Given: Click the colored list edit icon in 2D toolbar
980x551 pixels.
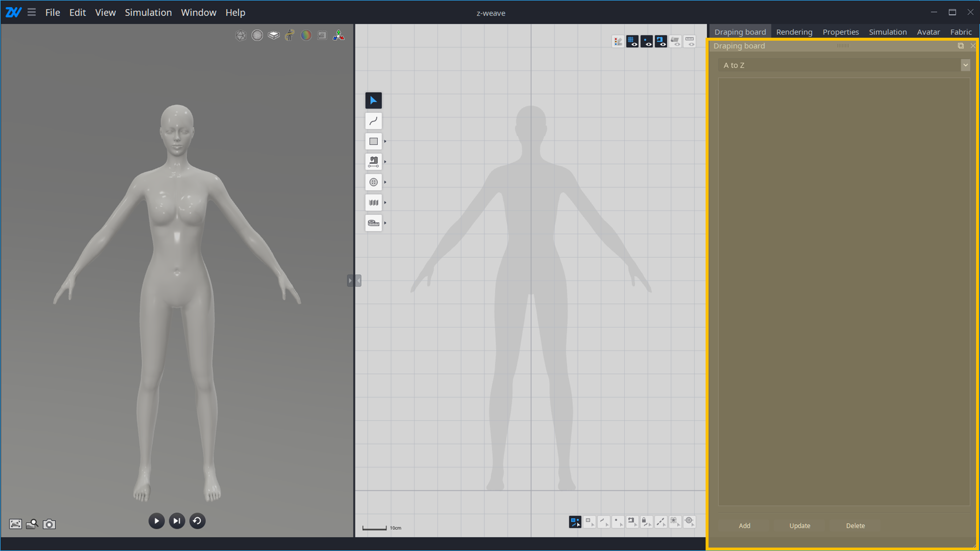Looking at the screenshot, I should click(x=618, y=42).
